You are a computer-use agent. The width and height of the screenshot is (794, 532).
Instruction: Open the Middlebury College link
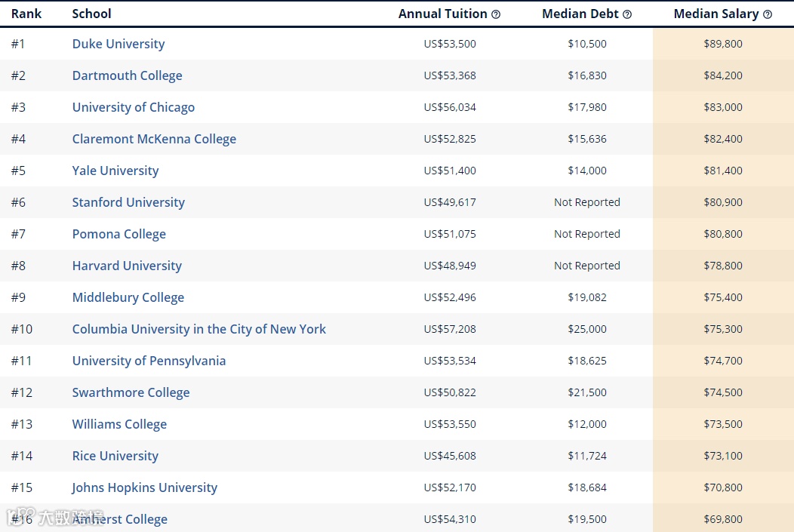[128, 297]
